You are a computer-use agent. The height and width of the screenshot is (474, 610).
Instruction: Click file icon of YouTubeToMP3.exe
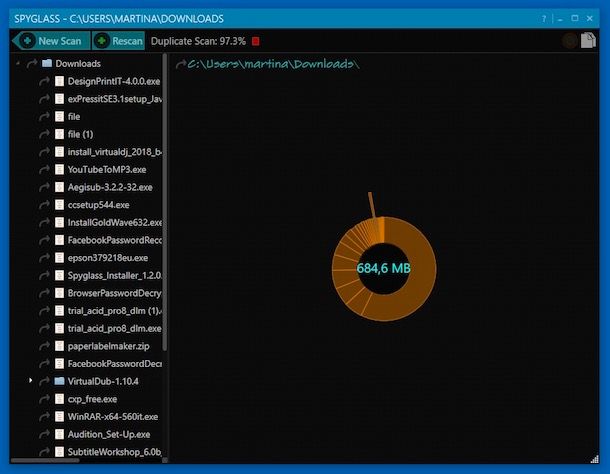59,169
